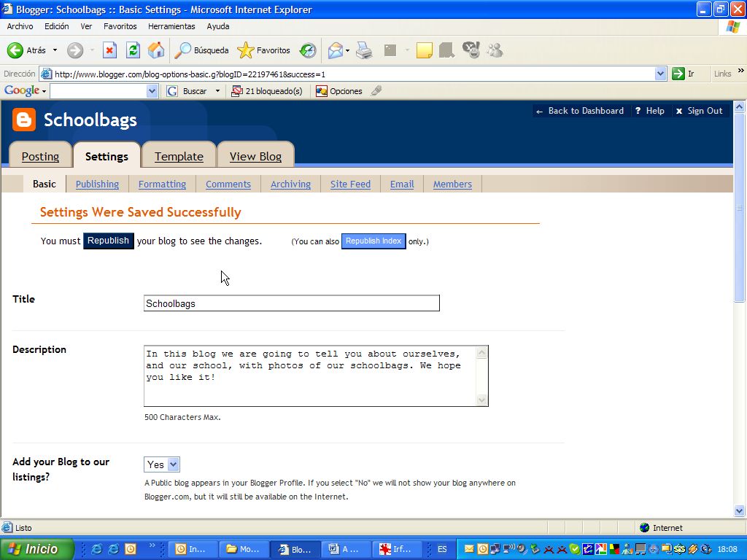Switch to the Irf... taskbar window

pos(398,549)
